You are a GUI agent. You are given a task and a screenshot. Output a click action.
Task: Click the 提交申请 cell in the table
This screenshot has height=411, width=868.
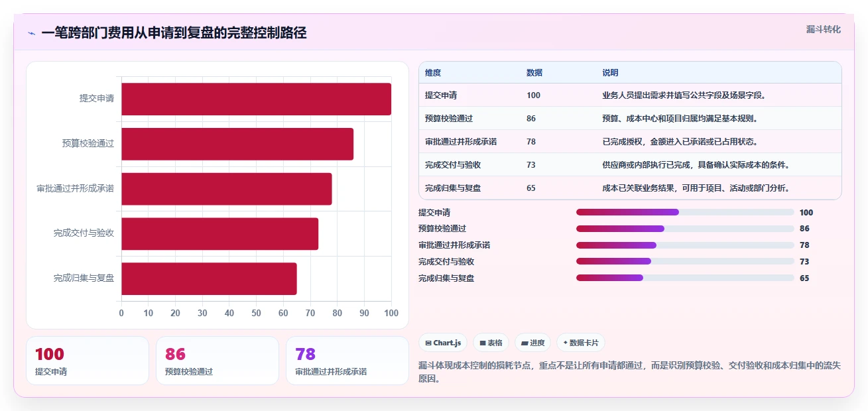click(441, 95)
